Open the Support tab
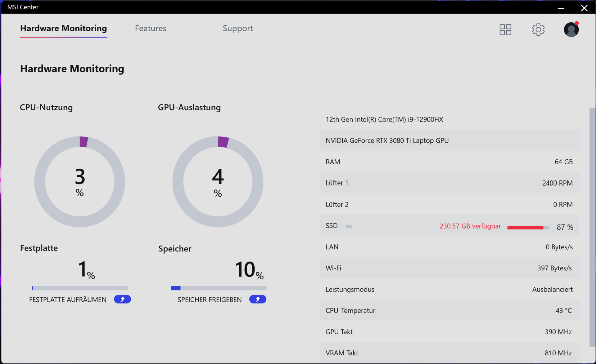 point(237,28)
